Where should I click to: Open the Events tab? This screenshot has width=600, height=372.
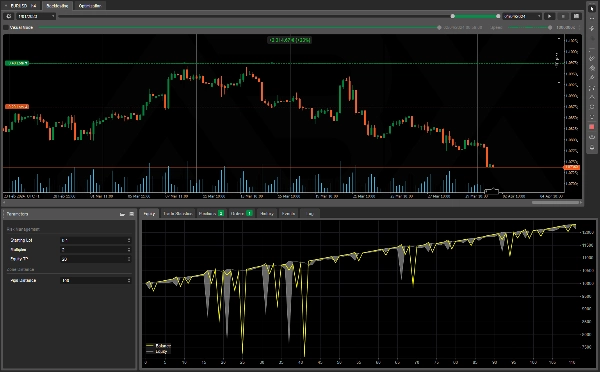288,214
